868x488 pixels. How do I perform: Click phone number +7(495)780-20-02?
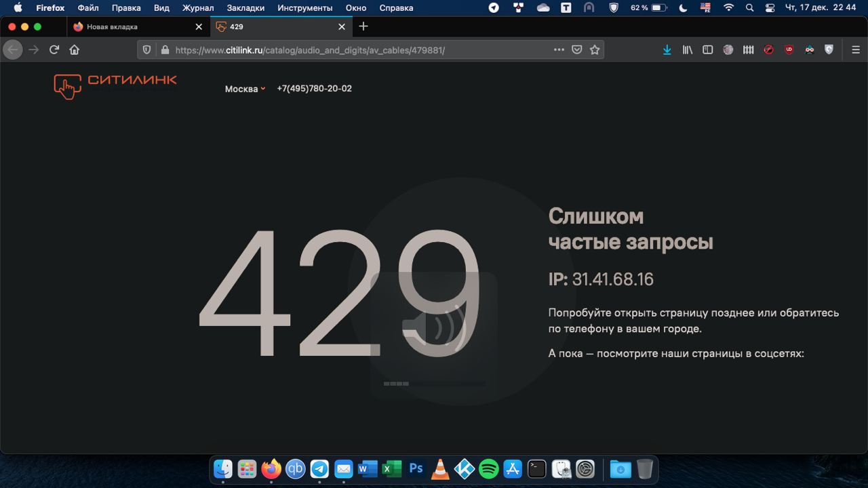tap(314, 89)
